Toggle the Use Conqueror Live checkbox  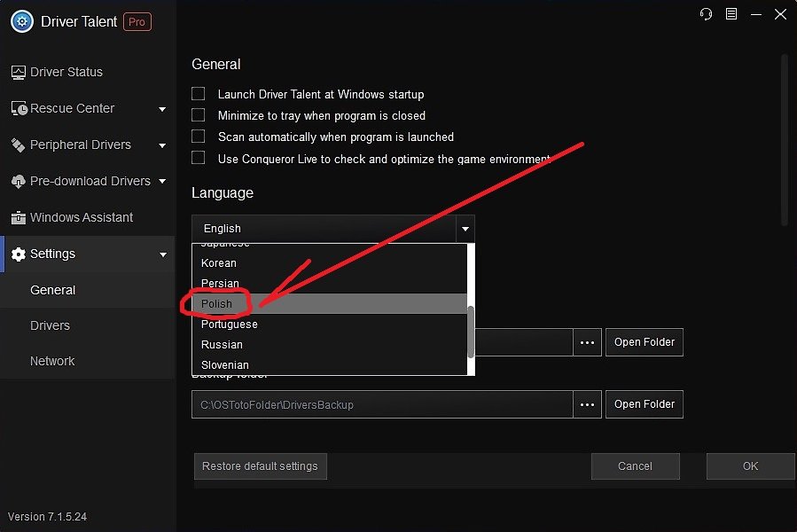coord(199,158)
